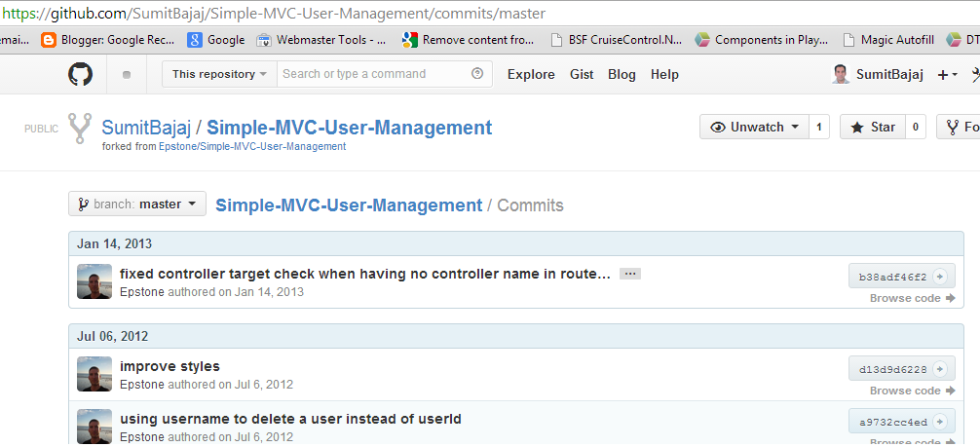The image size is (980, 447).
Task: Open commit a9732cc4ed
Action: click(x=901, y=422)
